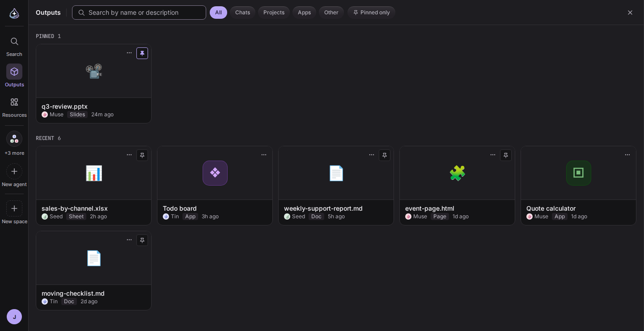Click the app logo at top left
644x331 pixels.
pos(14,13)
